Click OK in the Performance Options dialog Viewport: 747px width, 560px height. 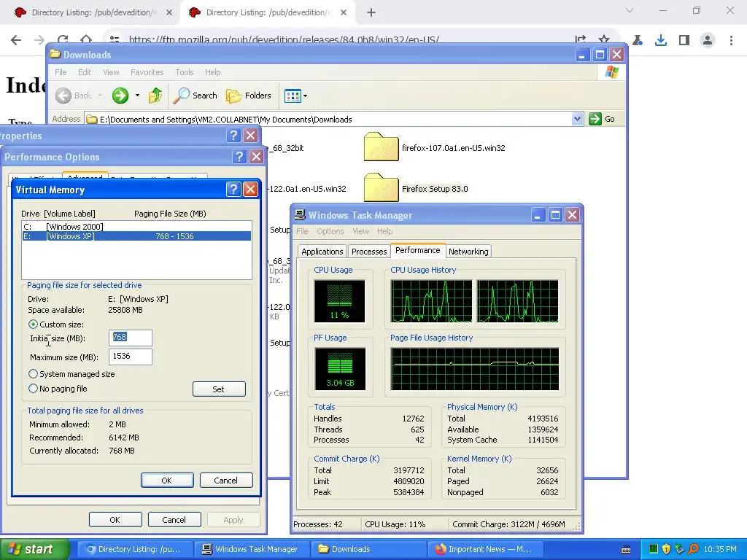pyautogui.click(x=115, y=519)
